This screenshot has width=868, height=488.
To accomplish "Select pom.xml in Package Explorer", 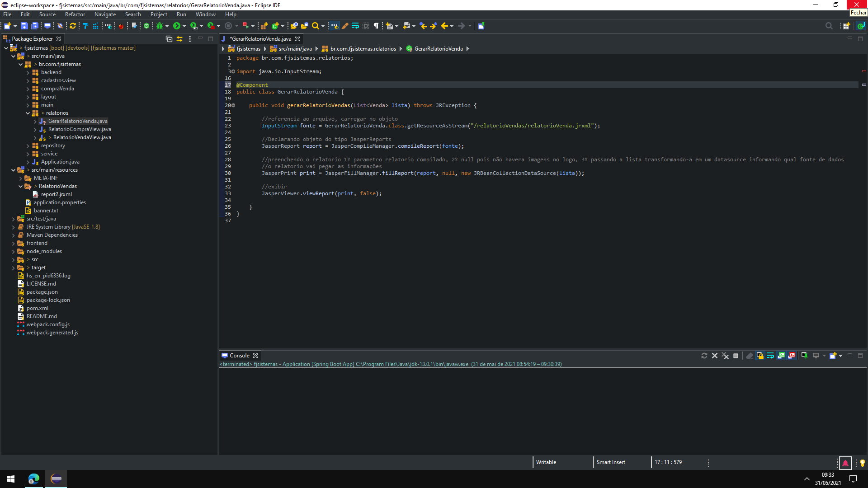I will (37, 309).
